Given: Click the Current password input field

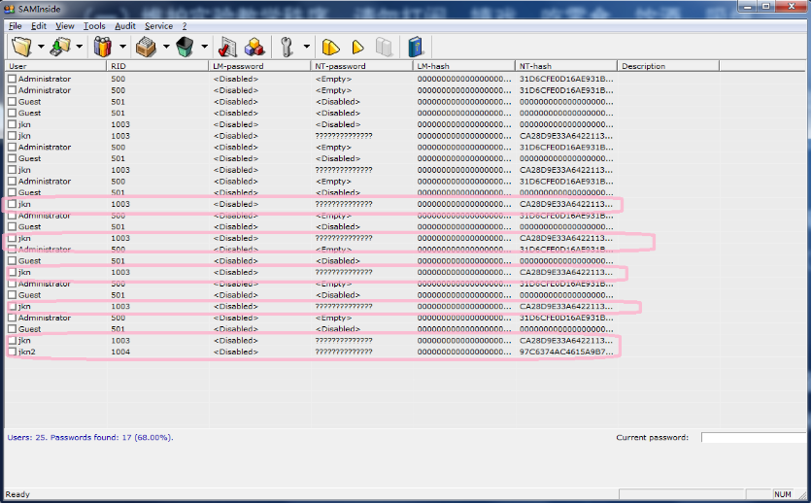Looking at the screenshot, I should [754, 438].
